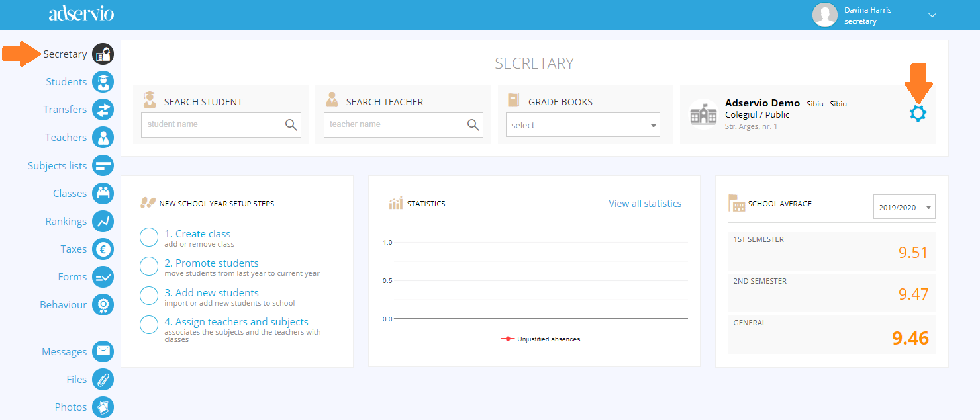Open school settings gear icon

point(918,113)
